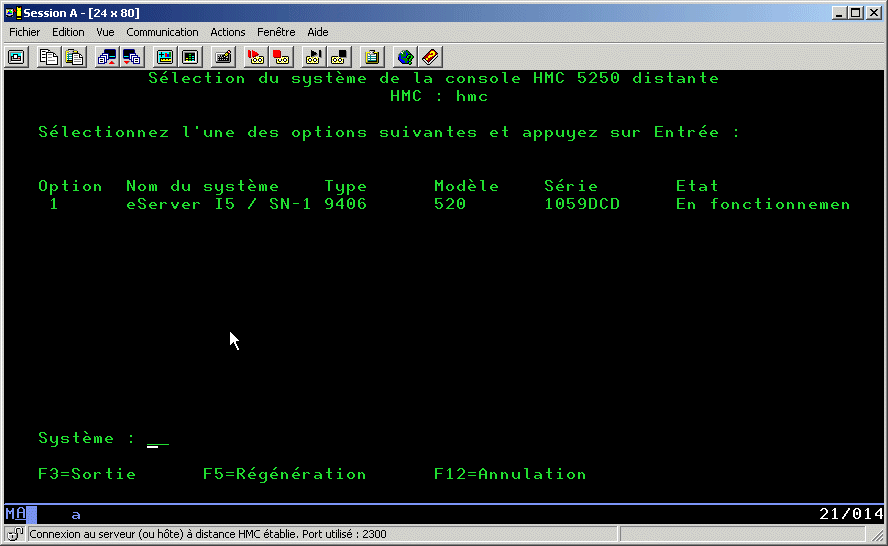Close the Session A window
Viewport: 888px width, 546px height.
pos(874,12)
